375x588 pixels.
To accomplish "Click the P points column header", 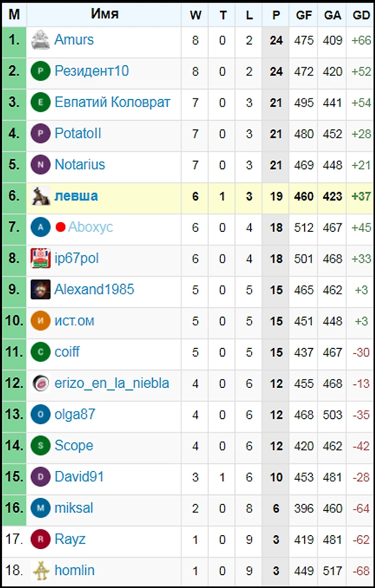I will (276, 15).
